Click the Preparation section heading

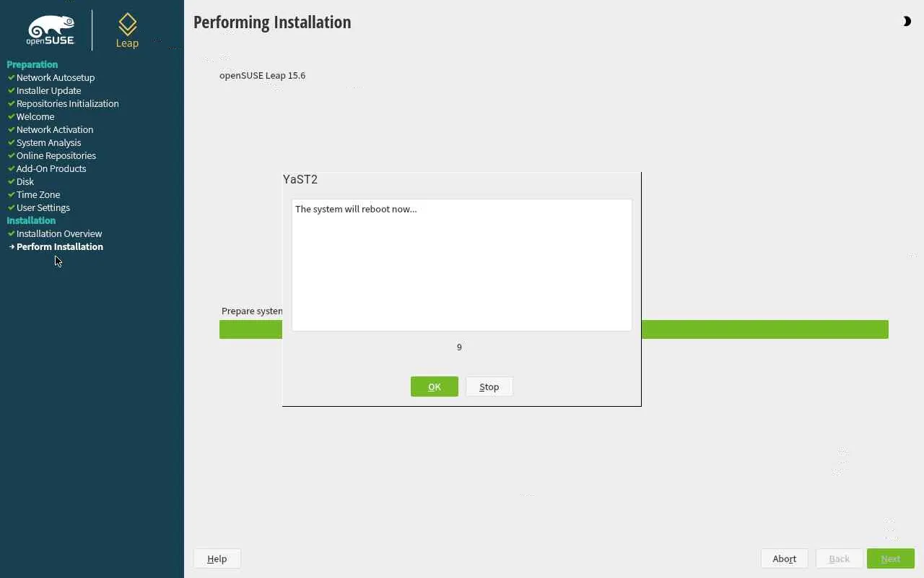pyautogui.click(x=32, y=64)
